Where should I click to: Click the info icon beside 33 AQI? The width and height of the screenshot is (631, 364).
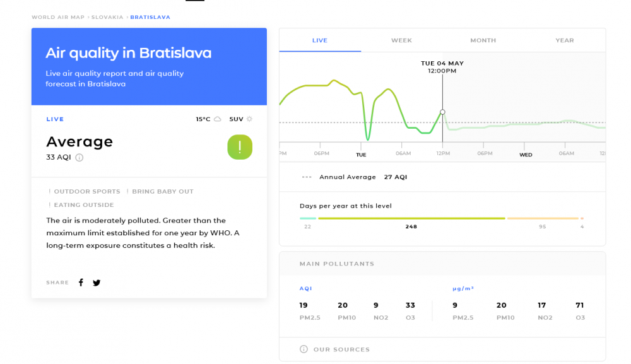pos(80,158)
